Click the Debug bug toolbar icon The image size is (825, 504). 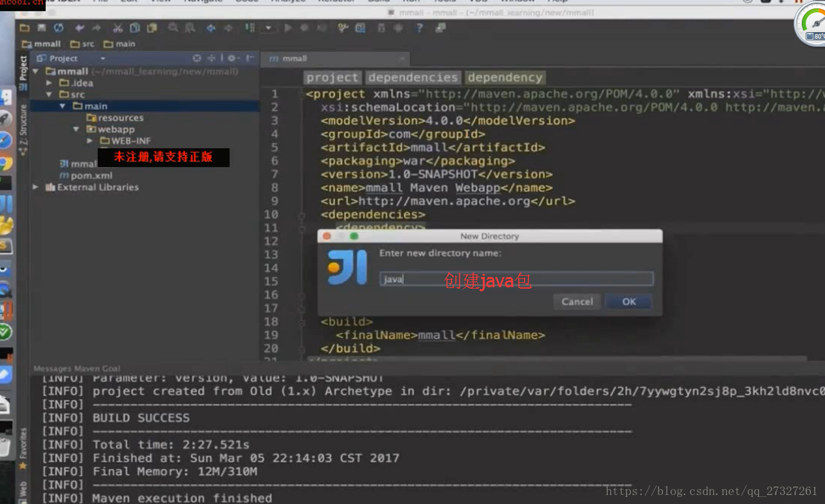tap(304, 28)
